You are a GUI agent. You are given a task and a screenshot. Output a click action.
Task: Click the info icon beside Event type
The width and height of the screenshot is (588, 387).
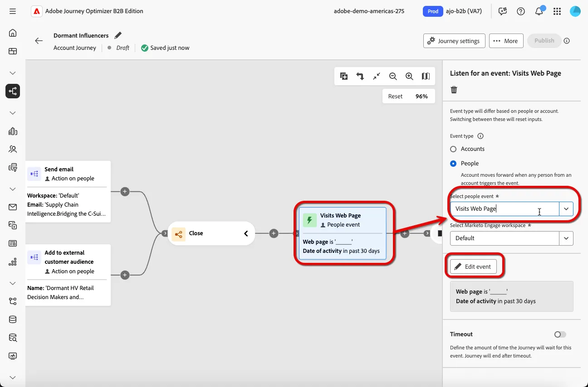click(480, 136)
